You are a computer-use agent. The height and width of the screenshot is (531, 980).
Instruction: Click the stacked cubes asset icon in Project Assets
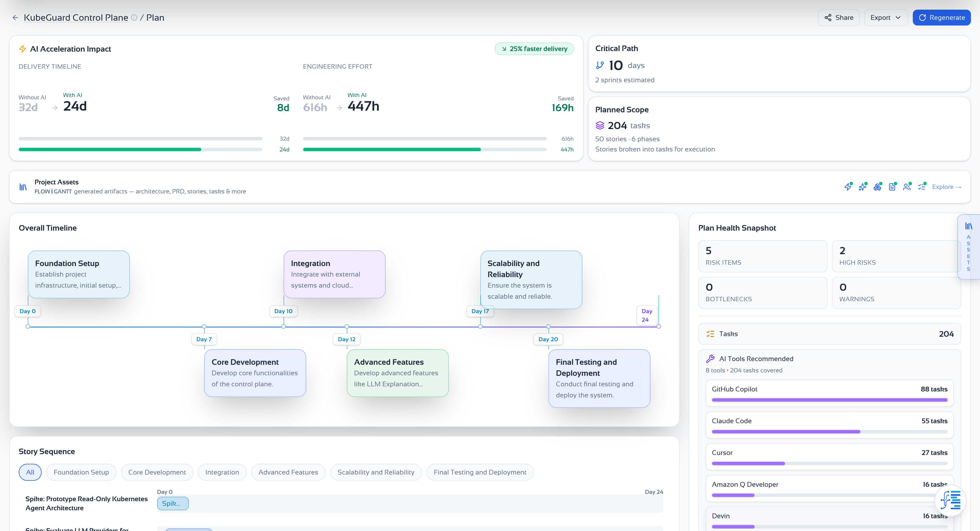[x=877, y=187]
